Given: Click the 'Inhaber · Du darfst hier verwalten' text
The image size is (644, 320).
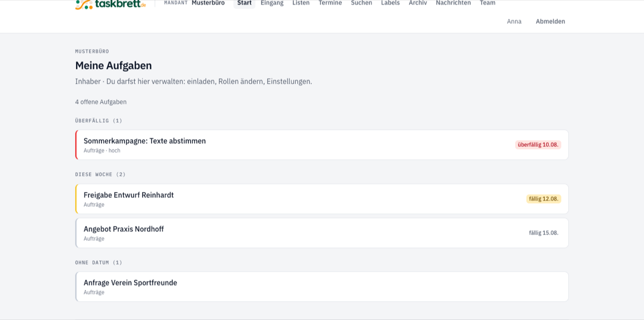Looking at the screenshot, I should (193, 82).
